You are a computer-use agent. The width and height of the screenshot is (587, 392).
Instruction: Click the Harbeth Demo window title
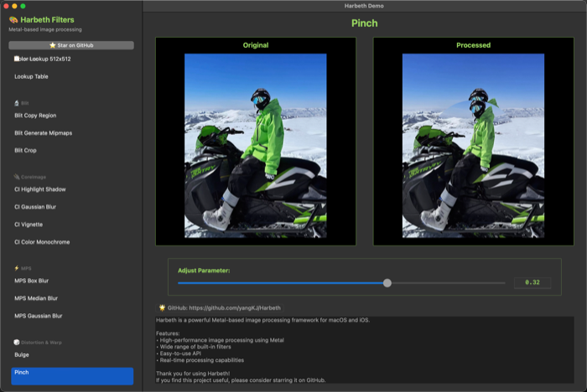tap(364, 6)
